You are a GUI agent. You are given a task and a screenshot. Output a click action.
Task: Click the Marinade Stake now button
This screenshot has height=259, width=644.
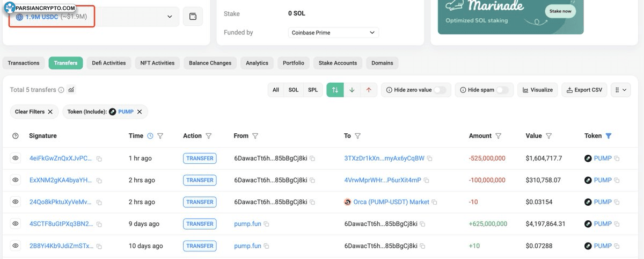(x=560, y=11)
